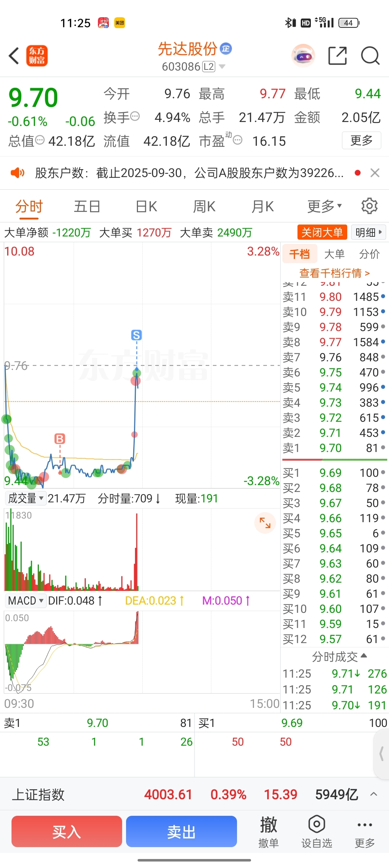Open the bottom 更多 three-dots icon
The width and height of the screenshot is (389, 868).
365,832
